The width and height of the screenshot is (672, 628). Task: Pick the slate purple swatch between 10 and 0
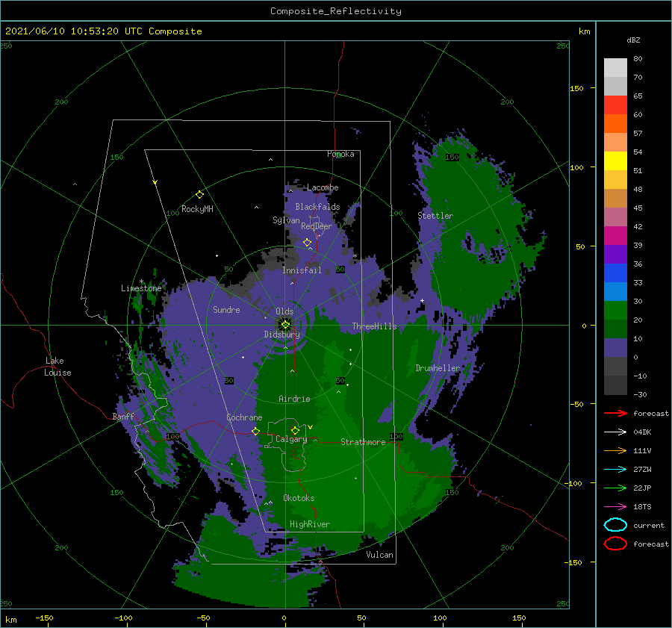click(615, 348)
